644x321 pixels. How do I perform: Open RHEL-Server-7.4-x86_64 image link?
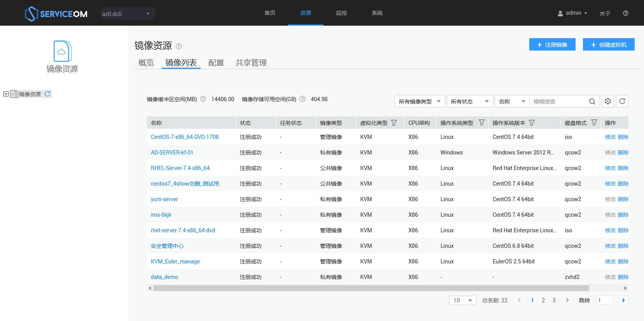click(x=180, y=168)
